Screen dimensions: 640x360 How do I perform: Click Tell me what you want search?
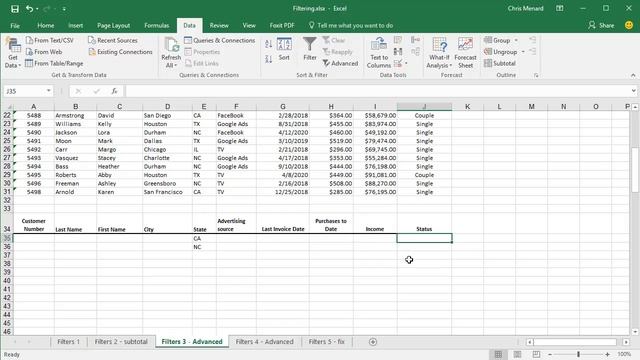(x=351, y=25)
